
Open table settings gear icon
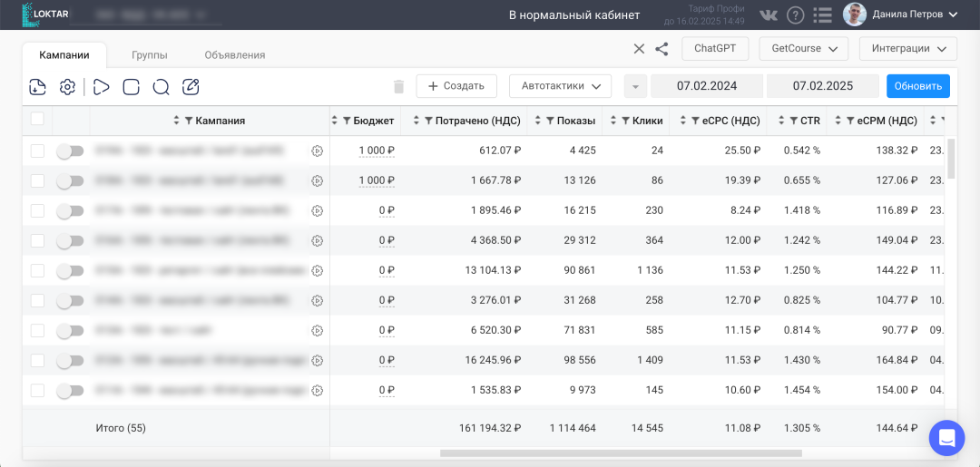click(67, 87)
